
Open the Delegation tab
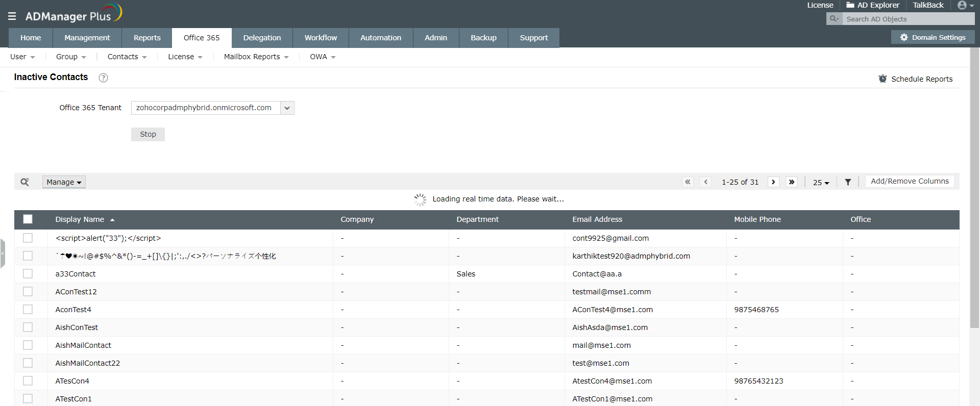[262, 38]
